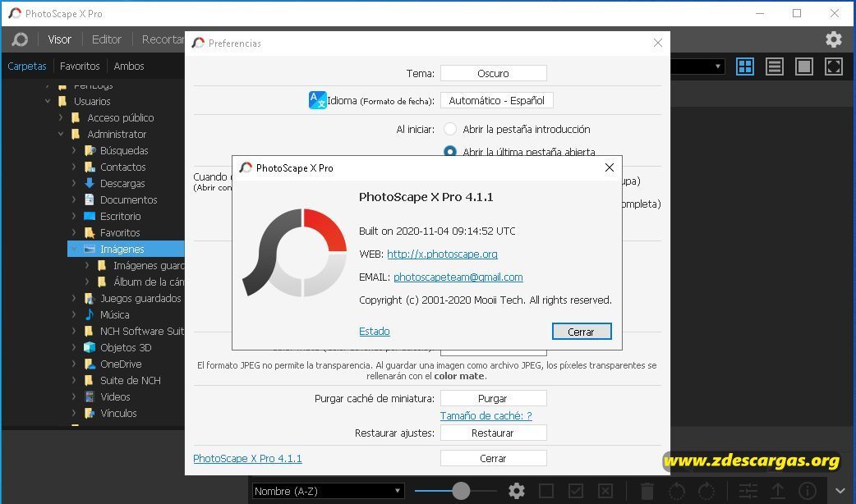Click the upload/export arrow icon
This screenshot has height=504, width=856.
[777, 491]
